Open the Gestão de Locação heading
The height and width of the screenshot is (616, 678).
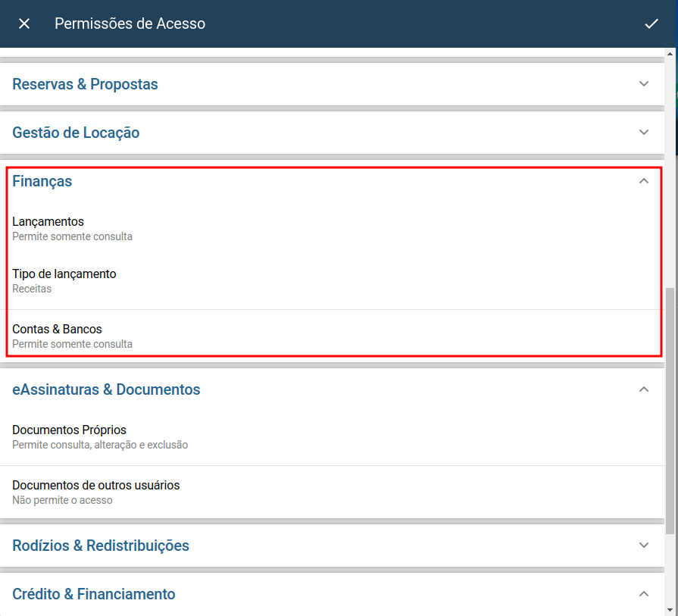click(x=76, y=133)
